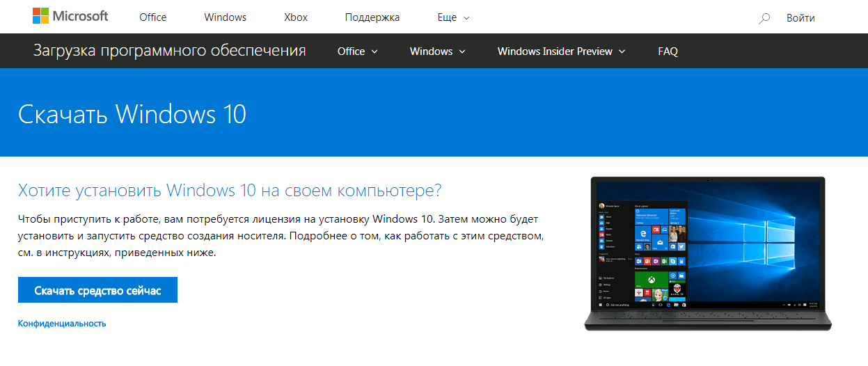Expand the Office dropdown in the dark bar
The height and width of the screenshot is (366, 868).
357,51
